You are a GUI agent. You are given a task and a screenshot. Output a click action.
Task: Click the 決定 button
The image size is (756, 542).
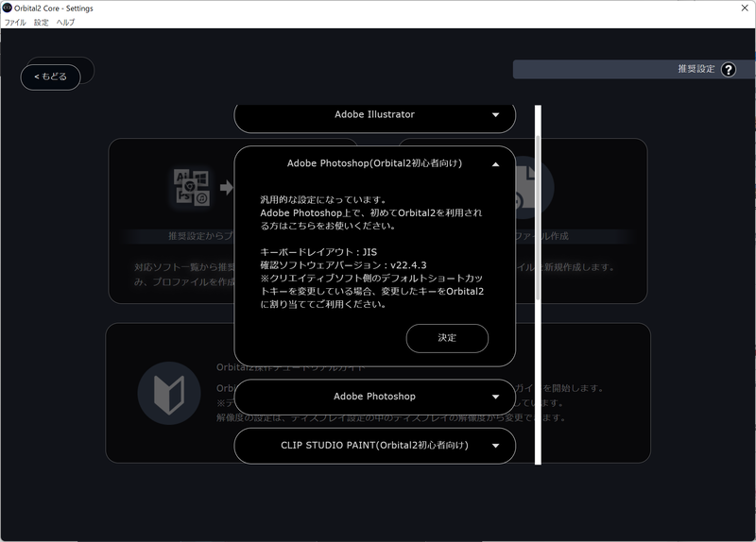pyautogui.click(x=447, y=338)
